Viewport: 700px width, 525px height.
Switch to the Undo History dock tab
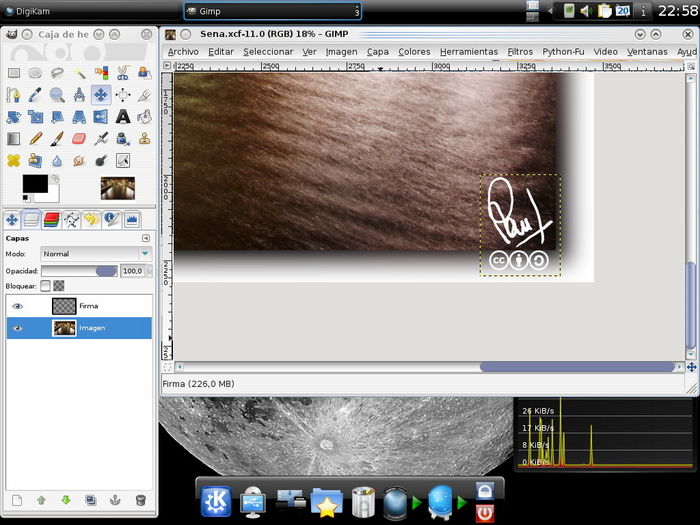91,220
